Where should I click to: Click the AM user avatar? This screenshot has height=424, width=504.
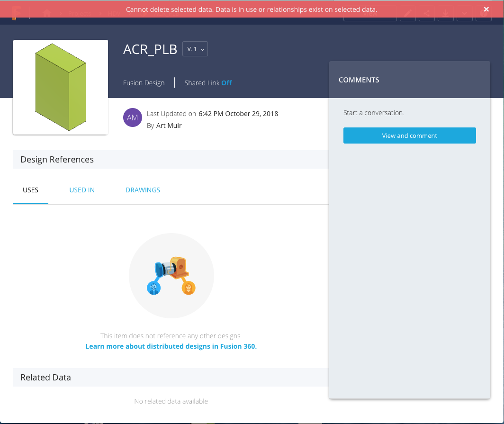click(133, 117)
